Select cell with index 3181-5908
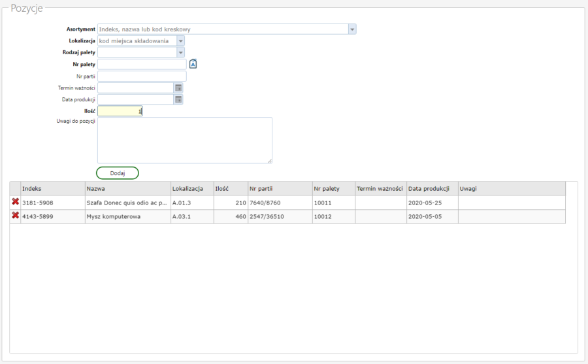 pyautogui.click(x=53, y=203)
